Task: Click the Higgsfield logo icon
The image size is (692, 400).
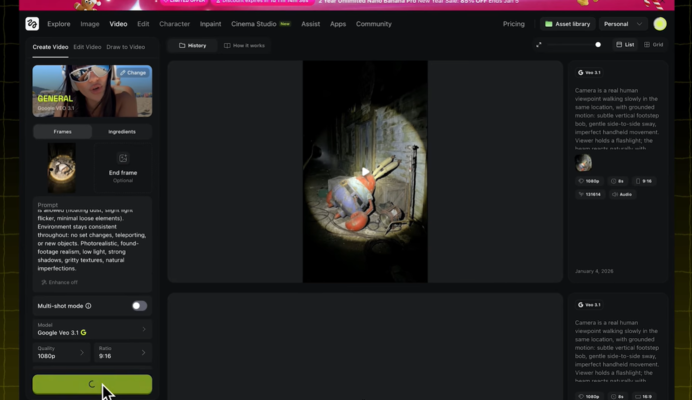Action: [32, 24]
